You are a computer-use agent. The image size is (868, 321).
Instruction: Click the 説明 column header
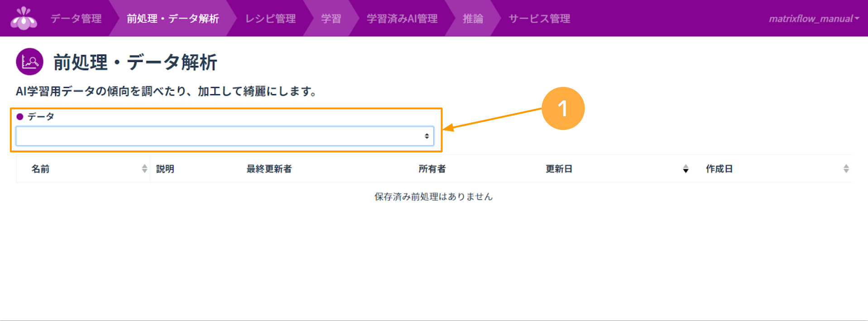[x=165, y=169]
